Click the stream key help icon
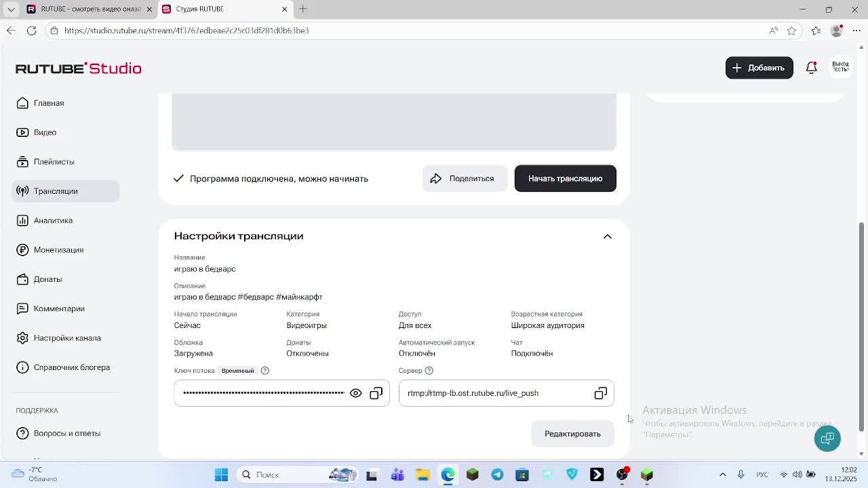 point(265,371)
